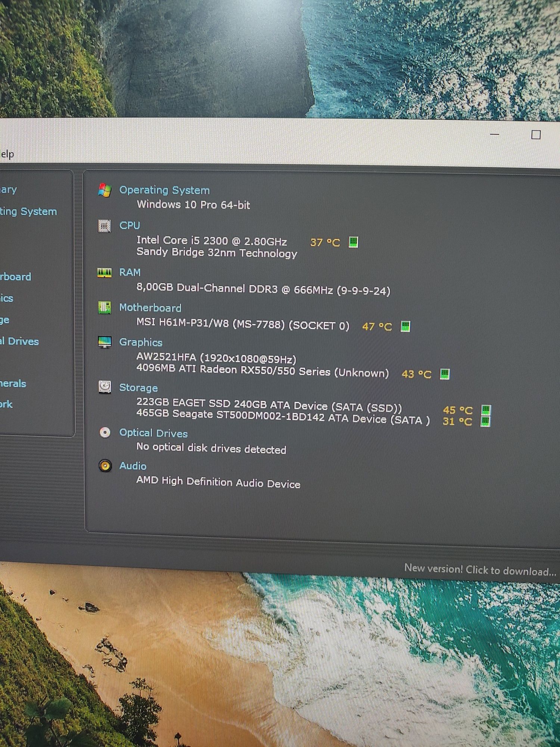Viewport: 560px width, 747px height.
Task: Open the Audio section heading link
Action: pos(133,466)
